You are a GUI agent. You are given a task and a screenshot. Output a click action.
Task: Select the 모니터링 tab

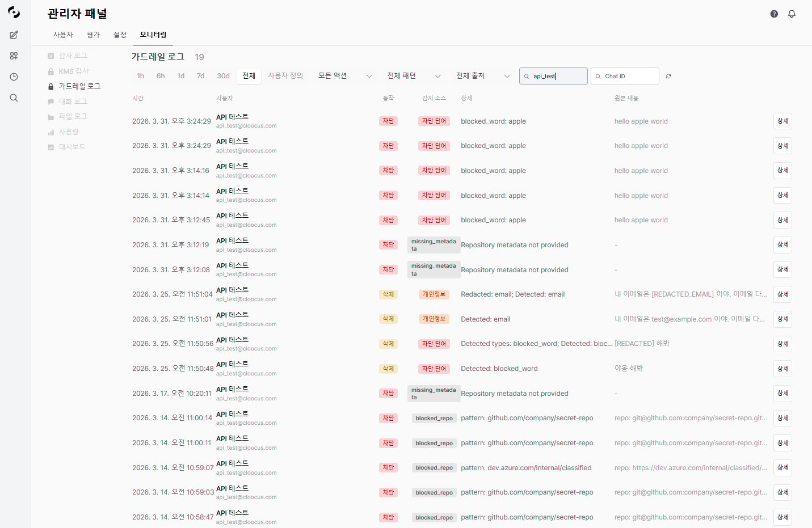pyautogui.click(x=153, y=35)
